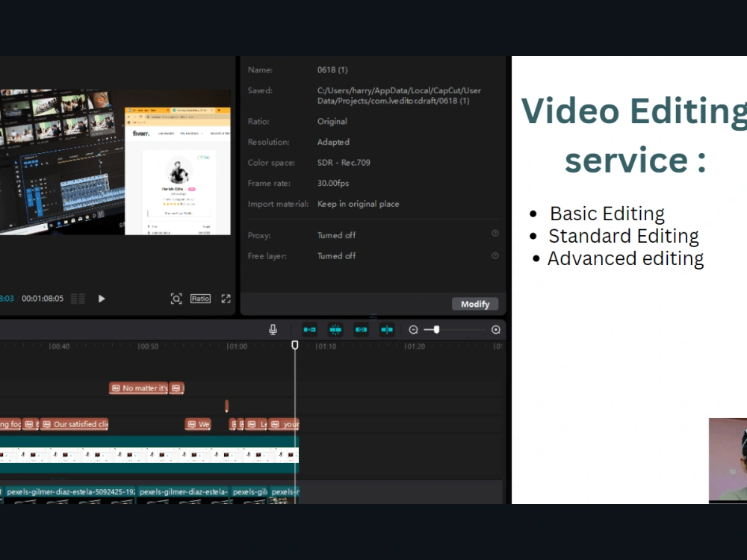Zoom out the timeline with the minus icon

pyautogui.click(x=414, y=329)
